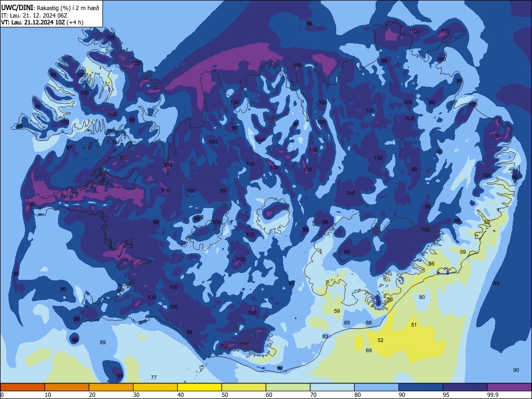Click the legend tick label '40'

click(181, 395)
